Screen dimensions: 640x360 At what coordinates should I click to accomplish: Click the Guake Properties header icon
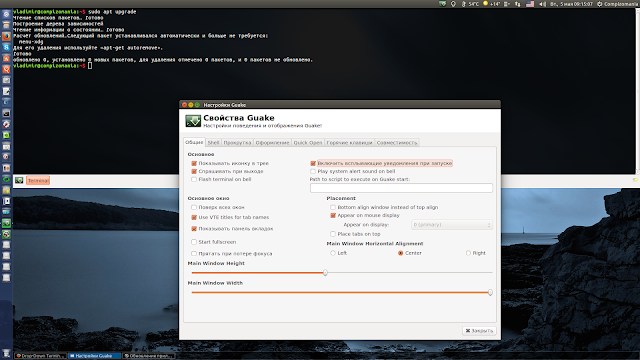click(x=193, y=121)
